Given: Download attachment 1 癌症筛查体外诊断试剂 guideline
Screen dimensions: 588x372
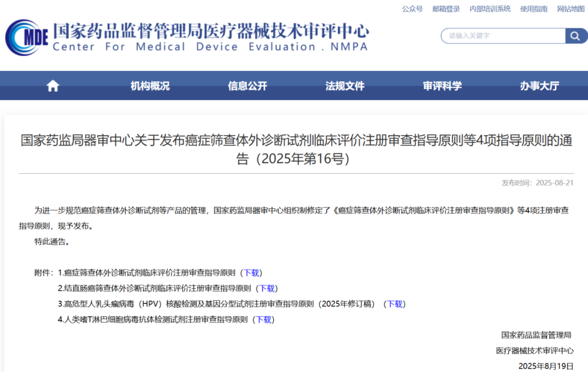Looking at the screenshot, I should coord(252,273).
